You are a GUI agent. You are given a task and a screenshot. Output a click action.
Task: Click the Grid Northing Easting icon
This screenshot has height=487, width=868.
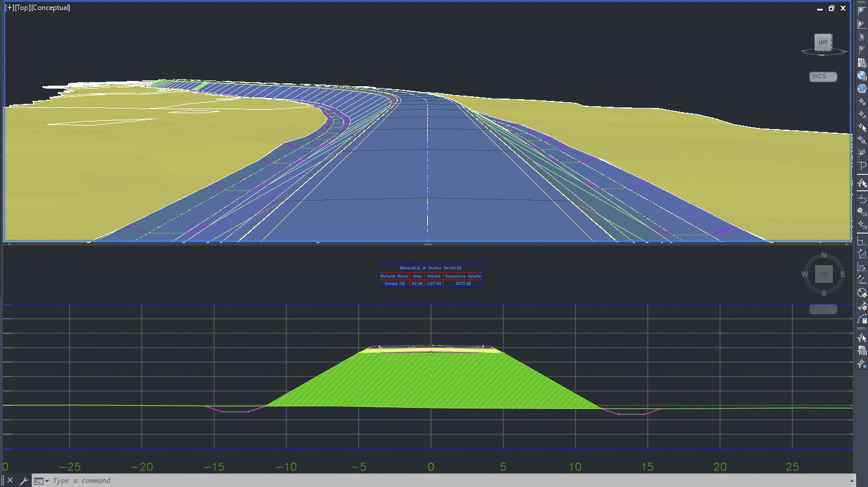tap(862, 63)
